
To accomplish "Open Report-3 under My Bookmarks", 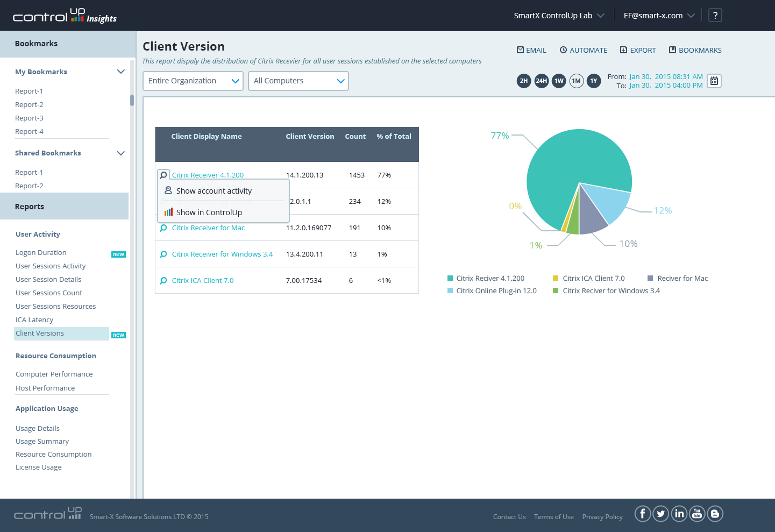I will click(29, 118).
